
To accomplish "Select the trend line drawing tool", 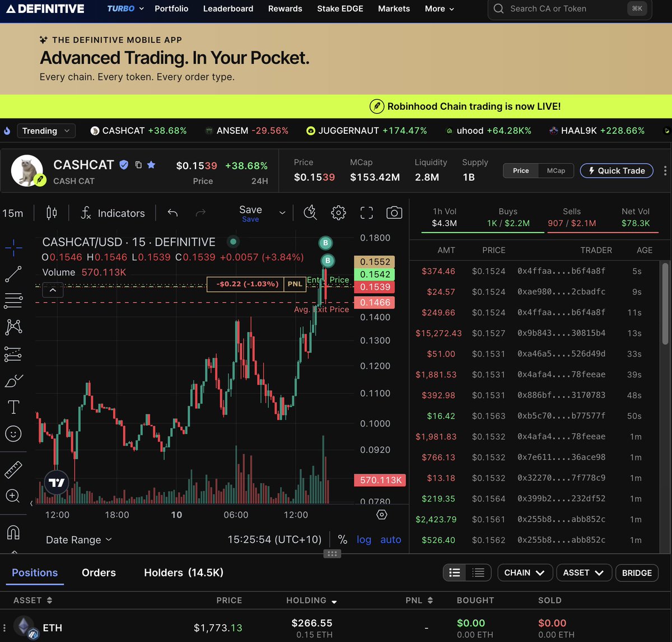I will click(13, 274).
